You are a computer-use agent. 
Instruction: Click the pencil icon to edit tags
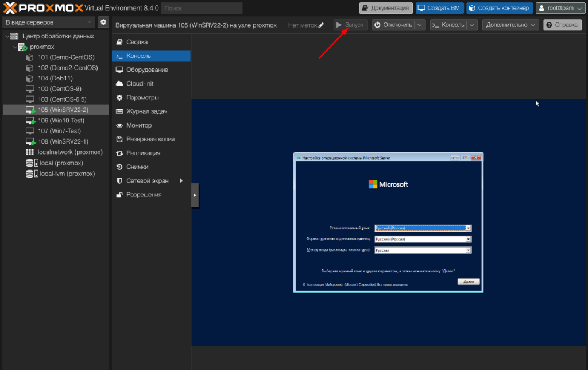[321, 25]
